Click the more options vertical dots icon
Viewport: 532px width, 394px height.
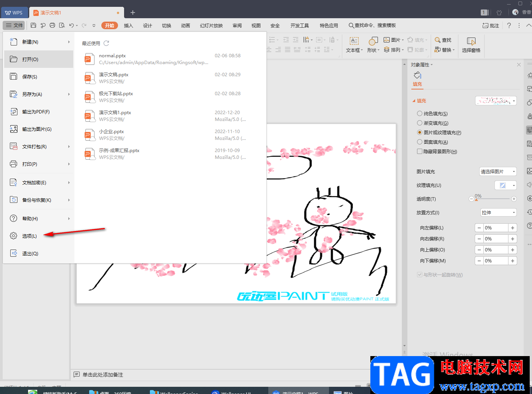click(x=519, y=25)
